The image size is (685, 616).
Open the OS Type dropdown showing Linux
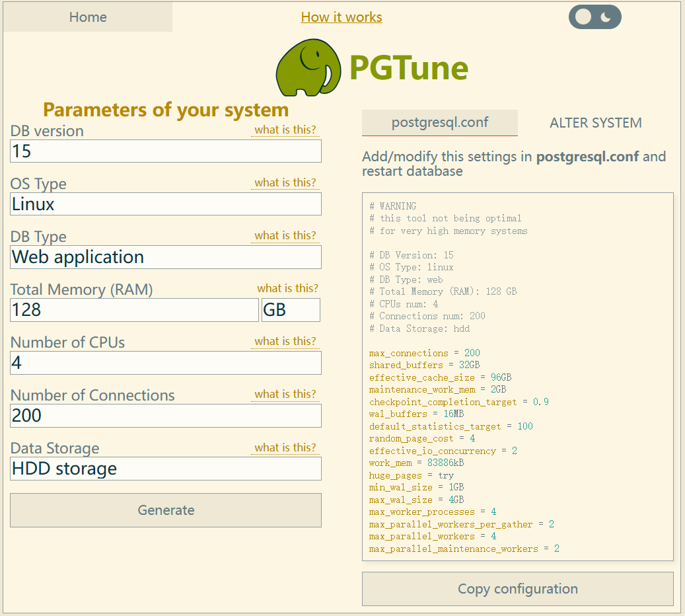click(x=166, y=204)
